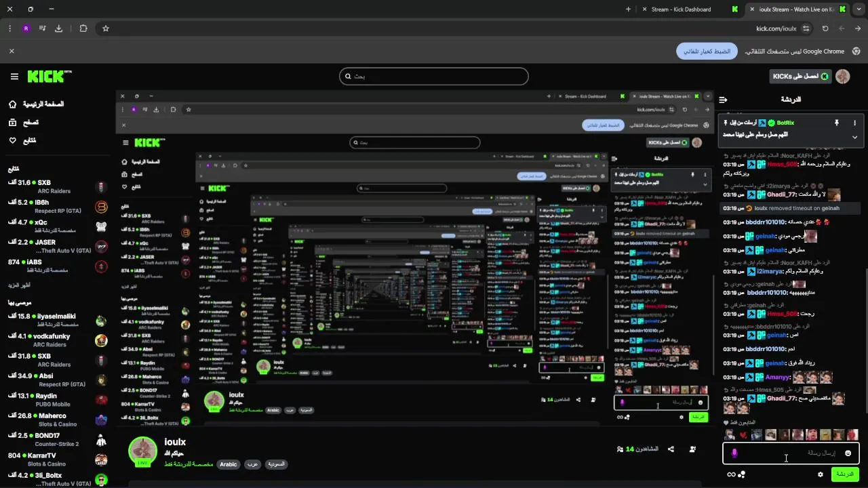Click the green chat send button

coord(845,474)
